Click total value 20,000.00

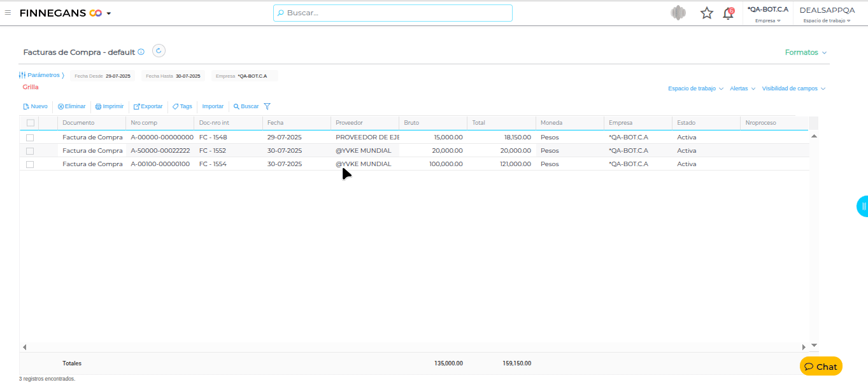516,151
